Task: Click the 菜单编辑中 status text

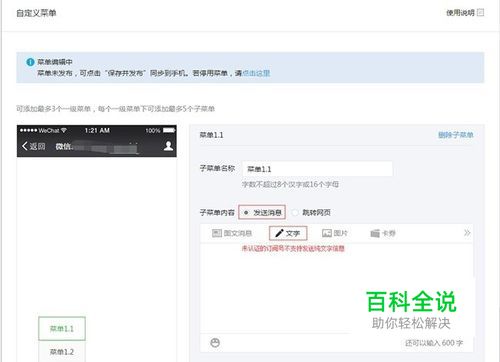Action: coord(55,62)
